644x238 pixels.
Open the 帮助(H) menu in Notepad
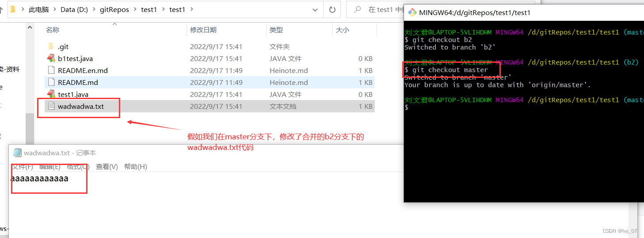click(136, 167)
